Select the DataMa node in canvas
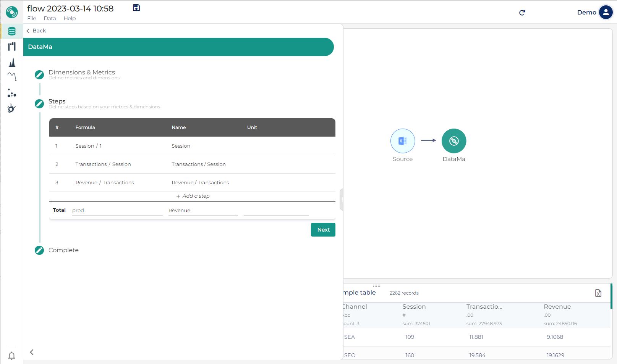 coord(454,141)
